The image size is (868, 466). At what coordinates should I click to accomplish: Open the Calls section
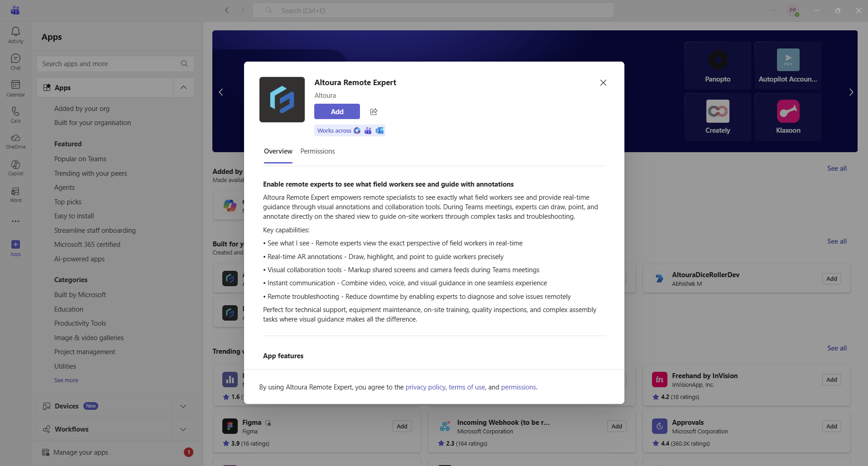point(15,115)
